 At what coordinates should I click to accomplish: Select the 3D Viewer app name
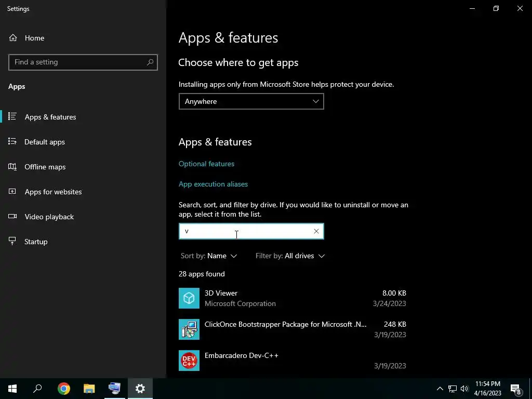221,293
